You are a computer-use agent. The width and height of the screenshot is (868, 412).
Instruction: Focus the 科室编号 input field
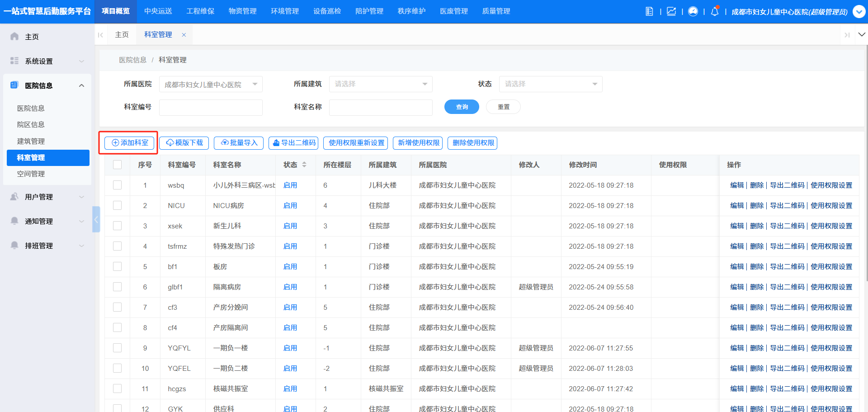point(211,108)
